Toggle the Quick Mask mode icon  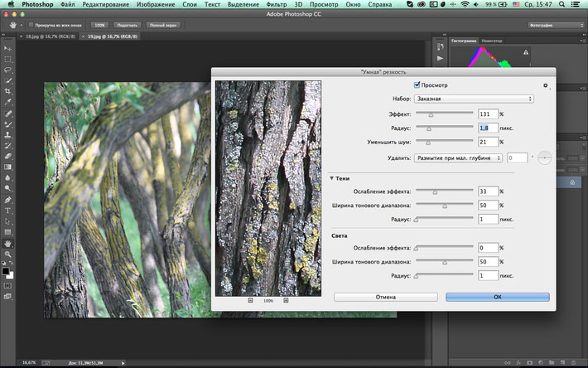coord(8,284)
